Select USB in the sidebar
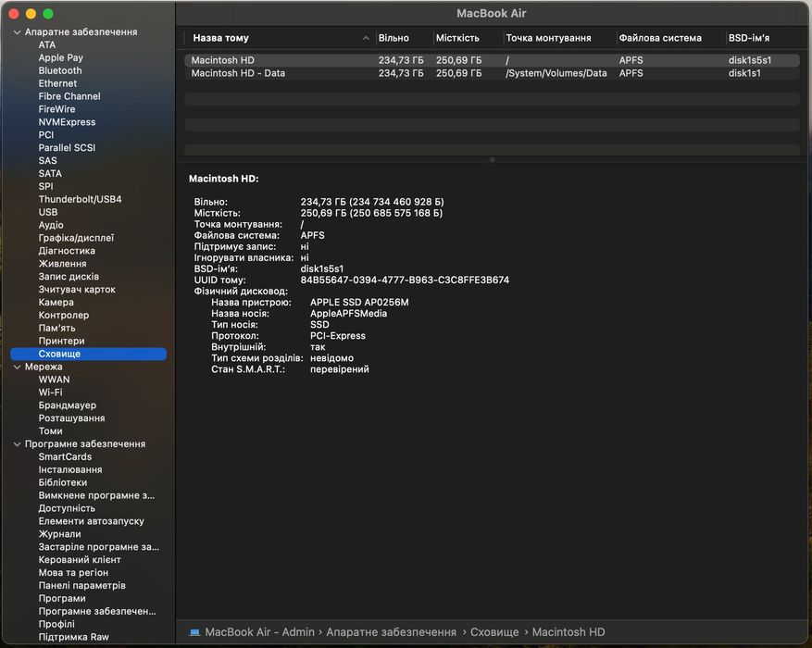 (48, 212)
